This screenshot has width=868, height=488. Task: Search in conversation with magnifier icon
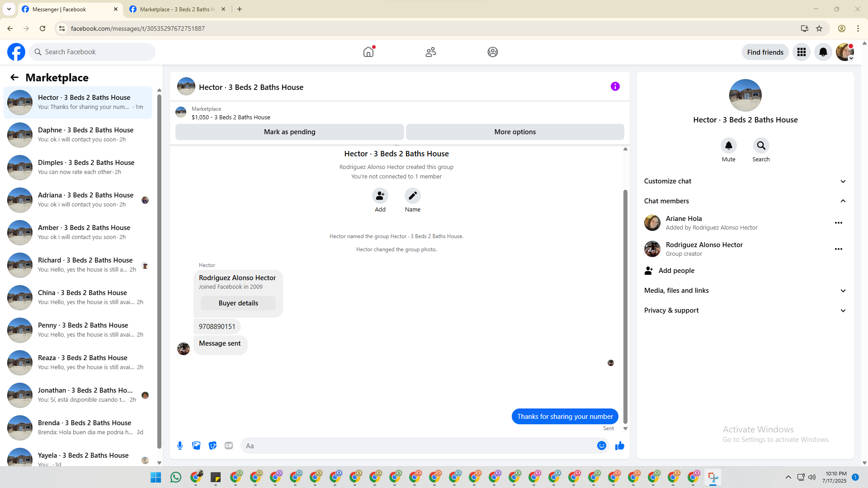(x=761, y=145)
